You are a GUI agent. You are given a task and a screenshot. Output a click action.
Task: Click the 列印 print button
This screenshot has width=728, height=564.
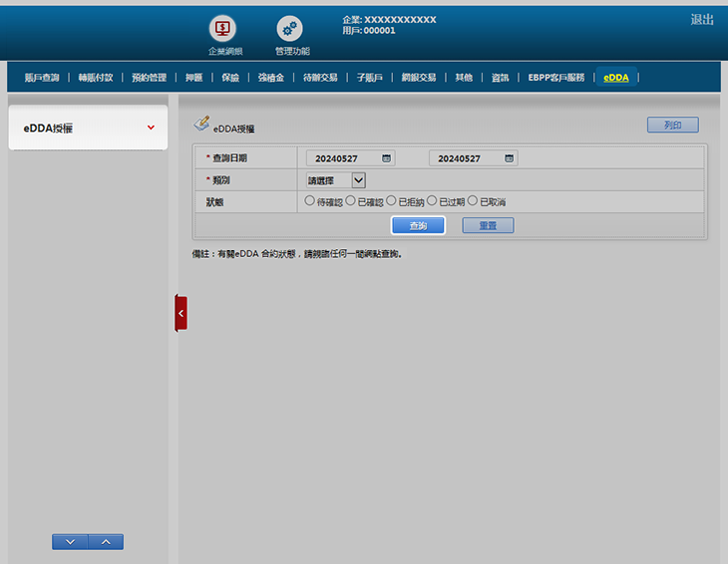click(672, 126)
